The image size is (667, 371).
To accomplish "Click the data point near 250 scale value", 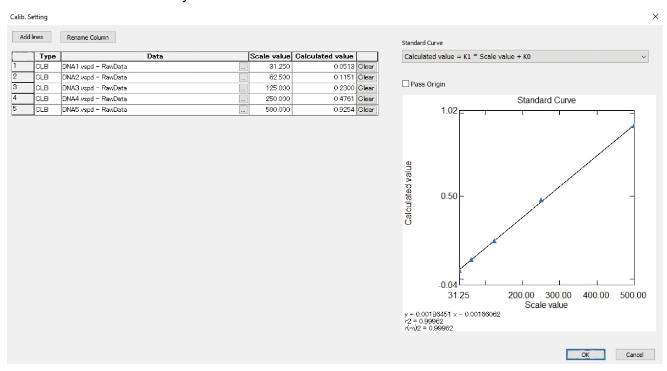I will pos(541,200).
